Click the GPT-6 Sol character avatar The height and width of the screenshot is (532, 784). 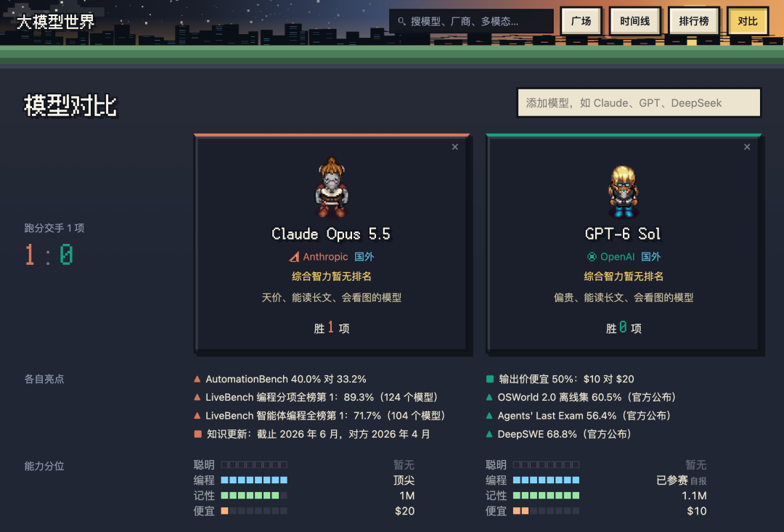623,192
